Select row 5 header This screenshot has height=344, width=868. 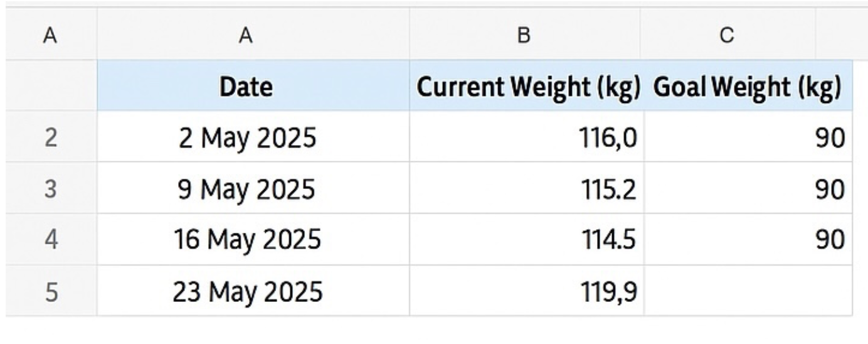[x=51, y=291]
